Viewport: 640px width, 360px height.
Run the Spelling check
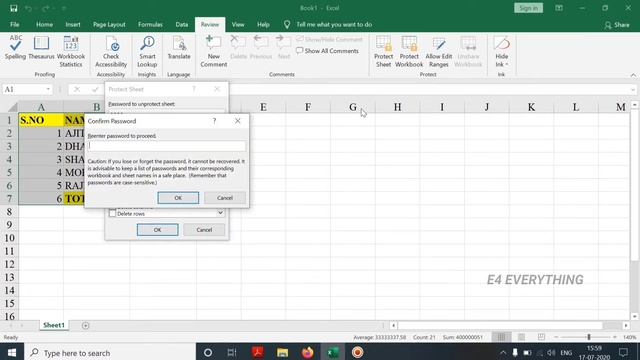[x=16, y=48]
